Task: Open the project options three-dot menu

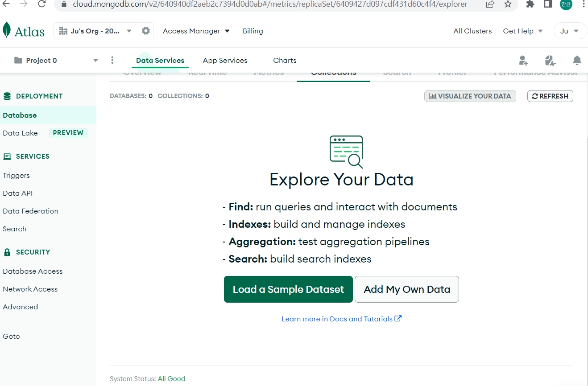Action: [x=112, y=60]
